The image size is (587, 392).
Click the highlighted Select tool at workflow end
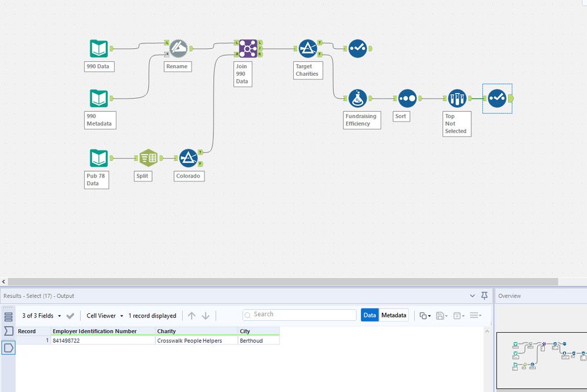497,99
